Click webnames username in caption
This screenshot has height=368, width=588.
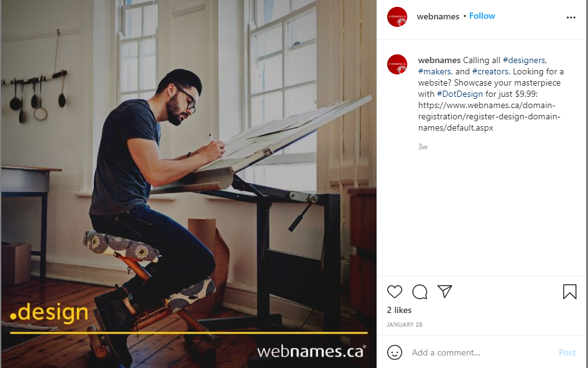pyautogui.click(x=439, y=60)
